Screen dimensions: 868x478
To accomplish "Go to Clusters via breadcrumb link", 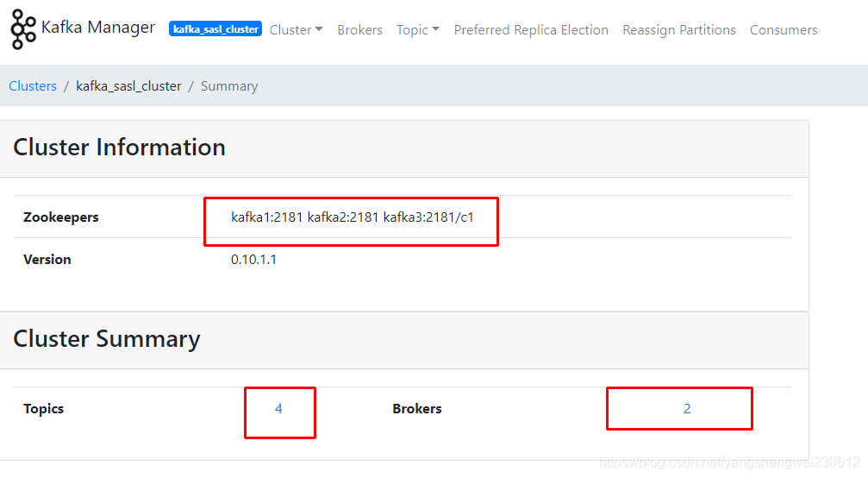I will 33,86.
